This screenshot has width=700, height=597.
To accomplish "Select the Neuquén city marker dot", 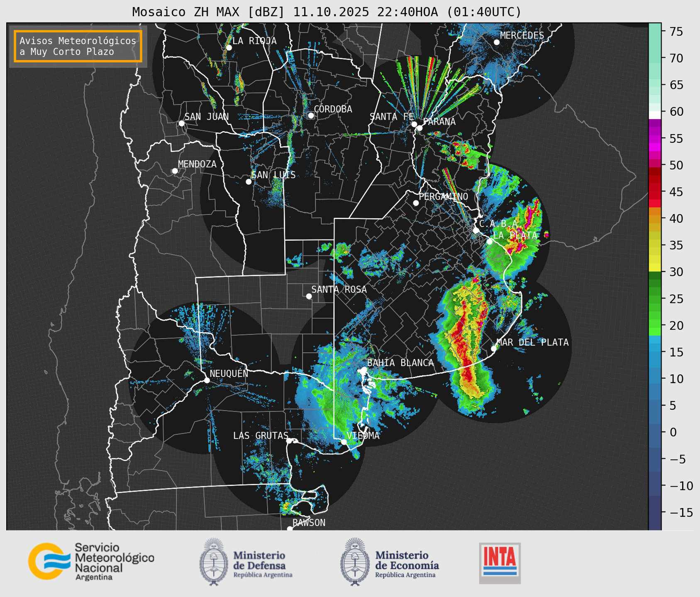I will 207,380.
